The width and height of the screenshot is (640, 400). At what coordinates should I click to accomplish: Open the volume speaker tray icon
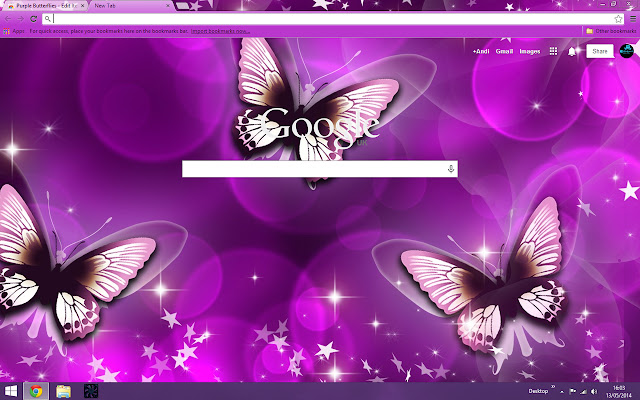point(594,391)
